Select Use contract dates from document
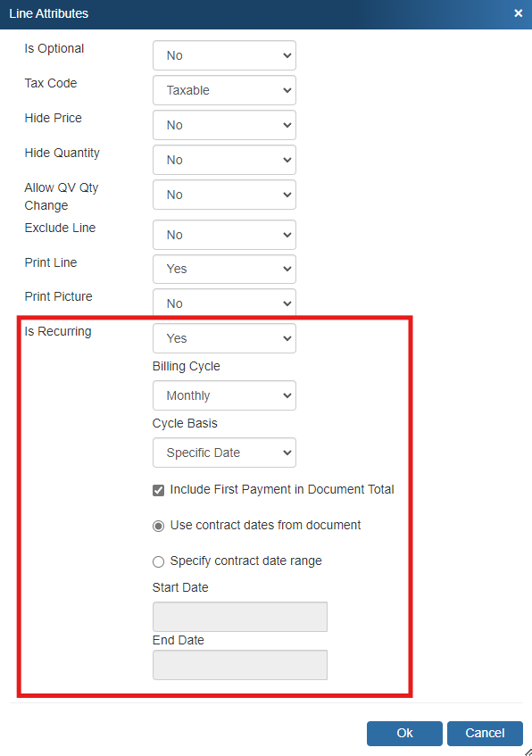This screenshot has height=756, width=532. (x=158, y=526)
